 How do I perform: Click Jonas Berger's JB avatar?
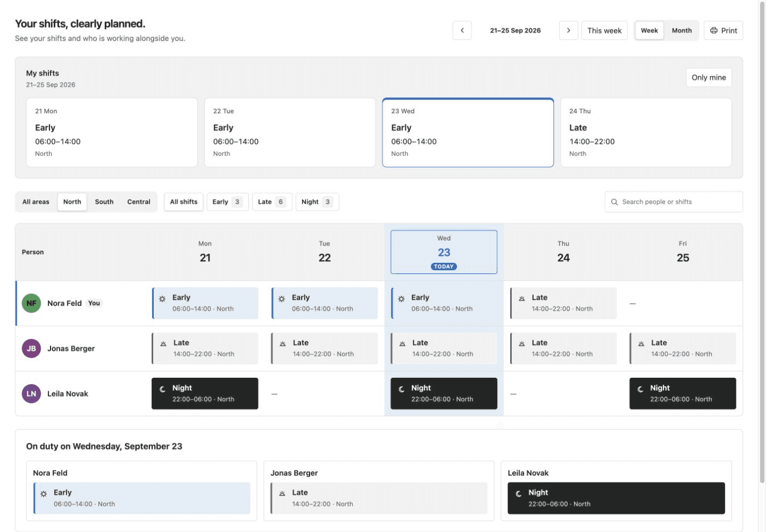[31, 348]
